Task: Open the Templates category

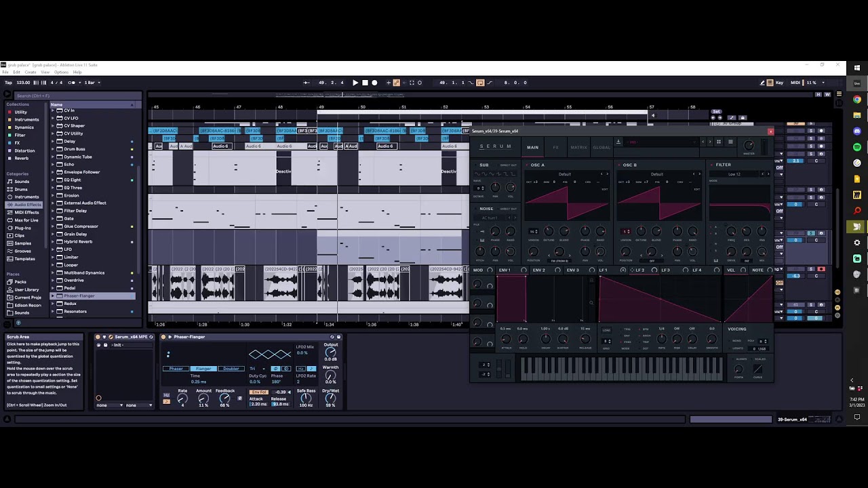Action: tap(24, 259)
